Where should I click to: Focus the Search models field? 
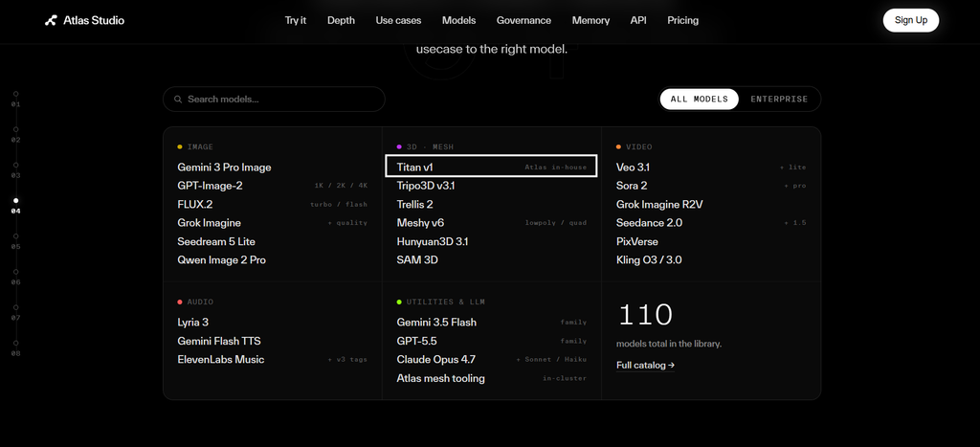click(274, 100)
